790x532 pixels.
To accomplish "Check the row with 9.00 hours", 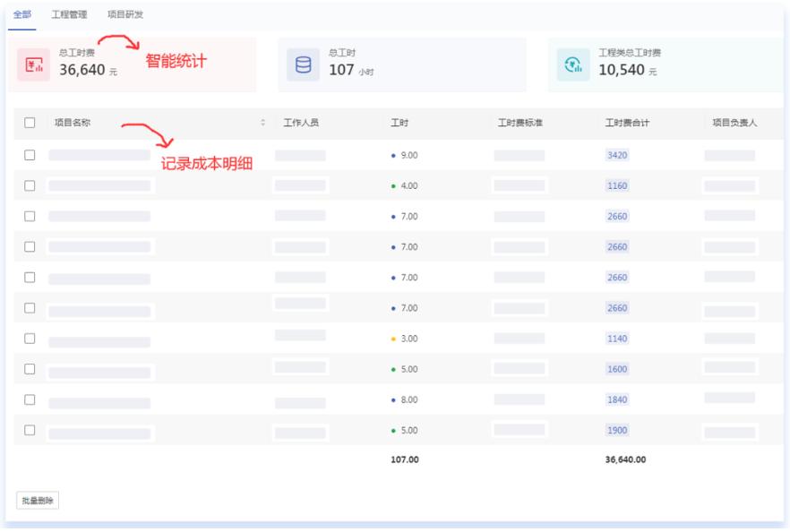I will pos(30,155).
